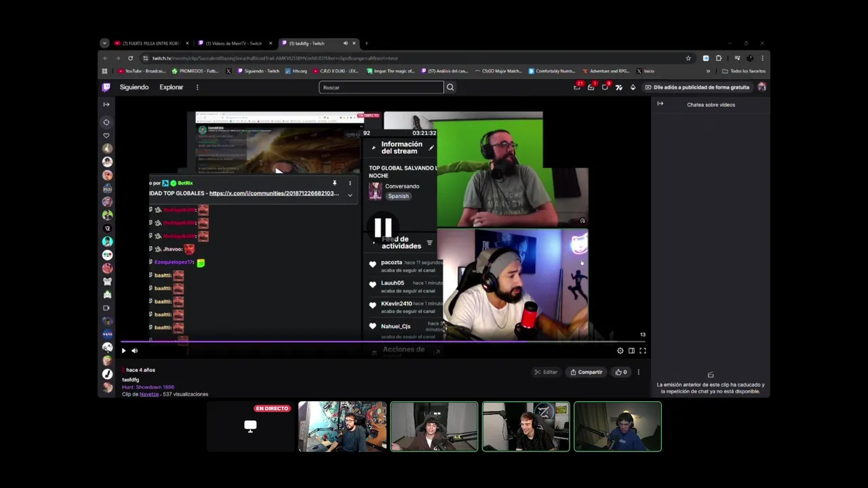Play the clip with the play button
The height and width of the screenshot is (488, 868).
[x=123, y=350]
